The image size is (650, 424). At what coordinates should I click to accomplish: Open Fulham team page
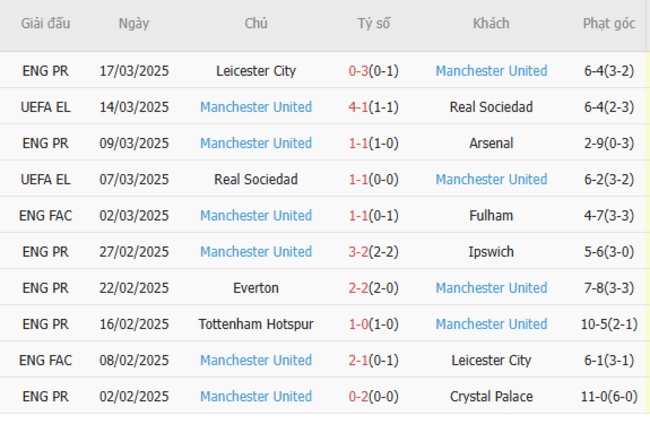click(x=491, y=215)
